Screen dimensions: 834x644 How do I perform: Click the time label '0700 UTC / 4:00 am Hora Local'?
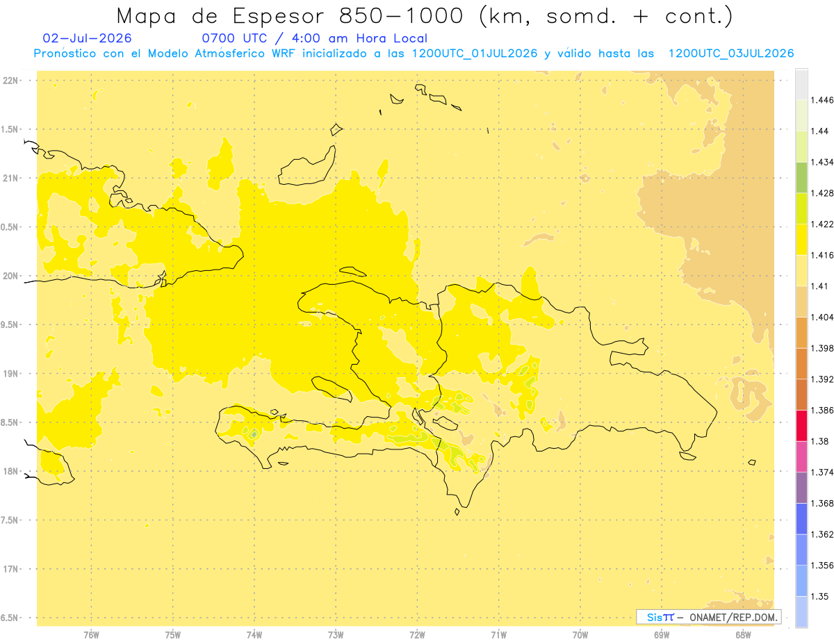[x=314, y=38]
